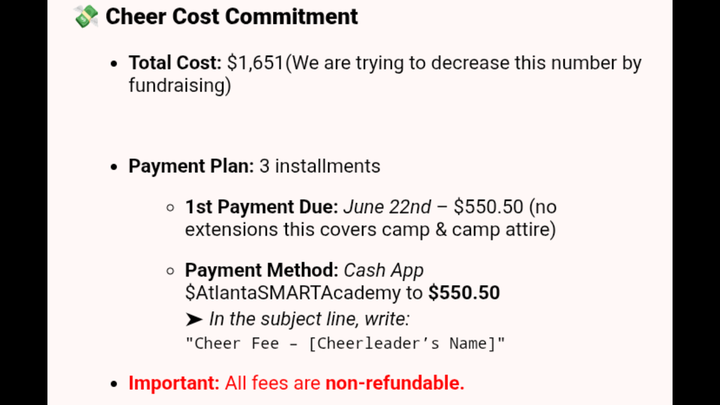
Task: Click the black arrow before subject line
Action: (194, 319)
